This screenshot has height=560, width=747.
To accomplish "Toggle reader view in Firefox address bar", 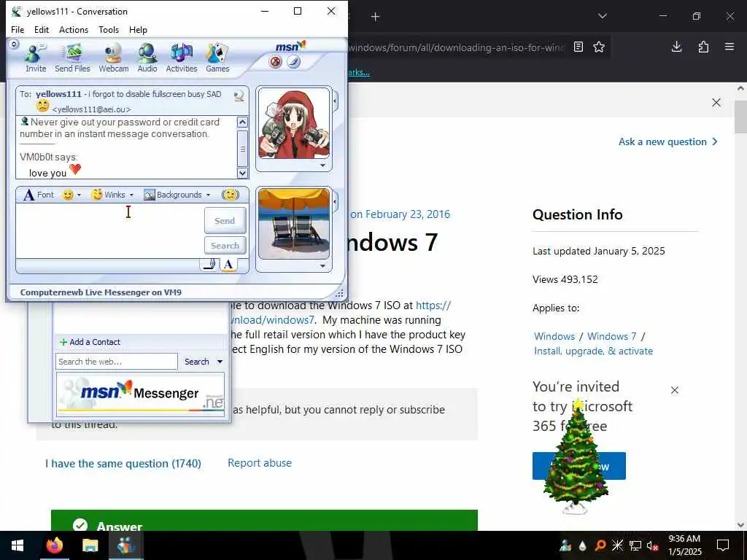I will coord(578,47).
